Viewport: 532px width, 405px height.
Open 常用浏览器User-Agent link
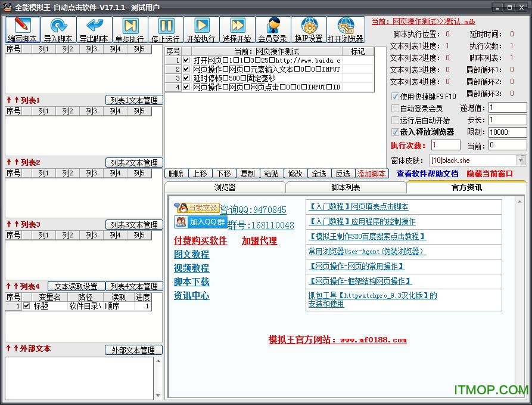[x=367, y=251]
